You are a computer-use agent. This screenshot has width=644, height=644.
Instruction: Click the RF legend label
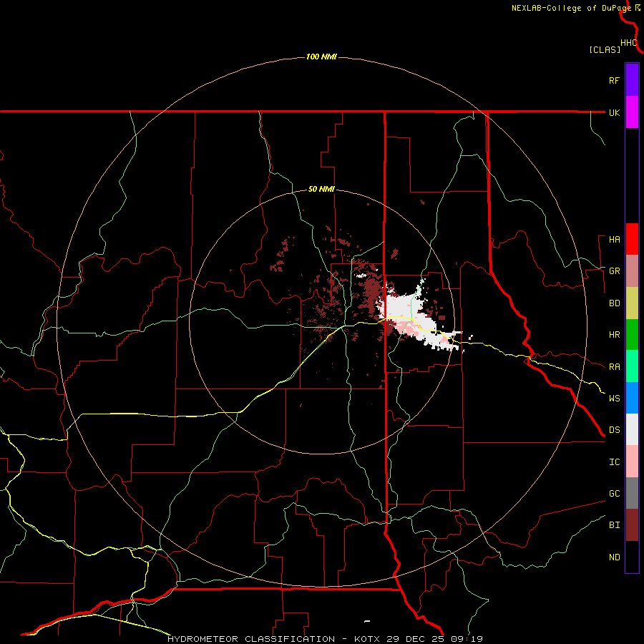coord(614,80)
